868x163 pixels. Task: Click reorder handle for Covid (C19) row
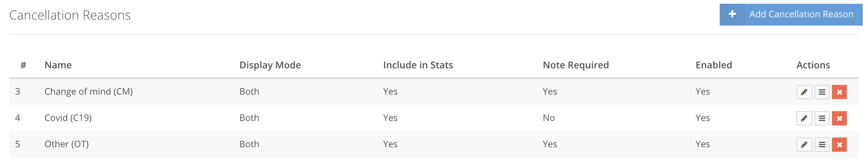click(822, 118)
